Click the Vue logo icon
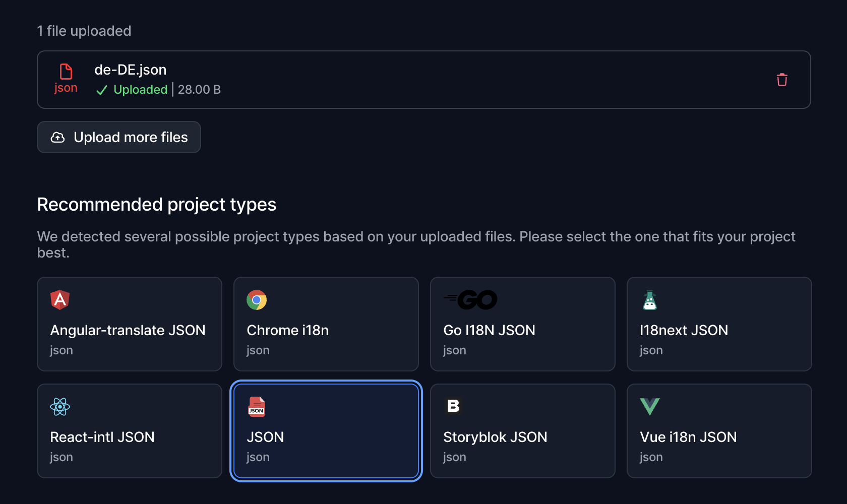This screenshot has width=847, height=504. pos(650,407)
